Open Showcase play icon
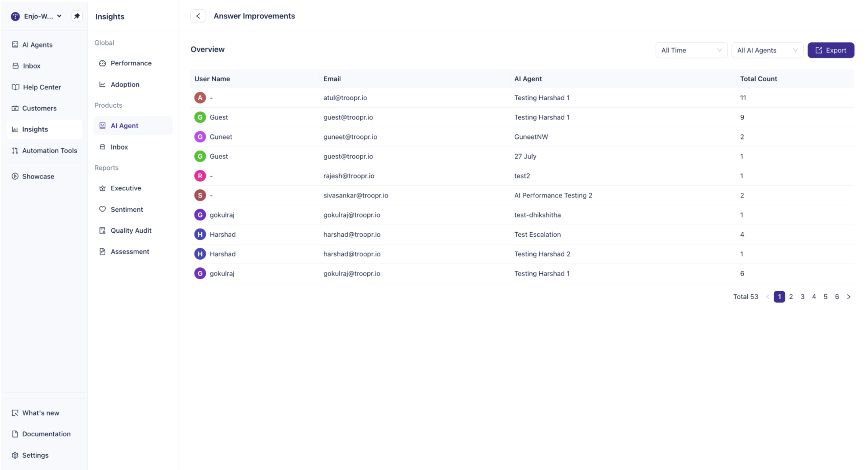 (x=15, y=176)
